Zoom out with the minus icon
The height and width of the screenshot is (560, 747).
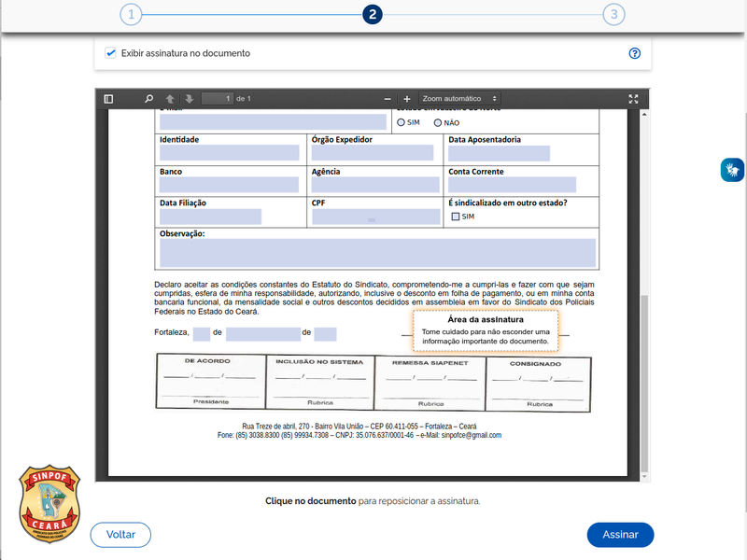(x=388, y=99)
